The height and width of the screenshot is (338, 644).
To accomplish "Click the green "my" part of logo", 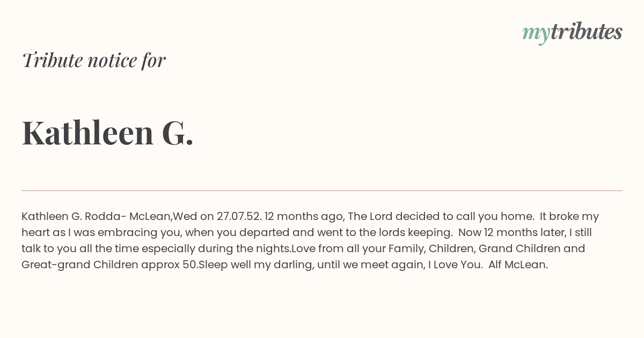I will [536, 34].
